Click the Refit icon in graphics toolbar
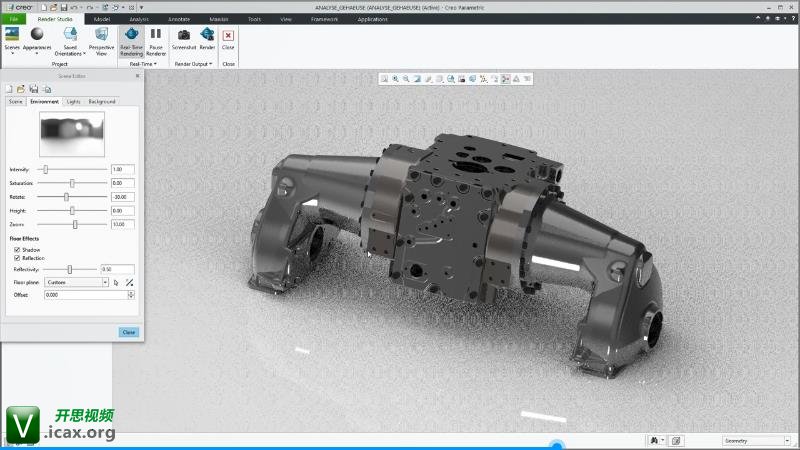The height and width of the screenshot is (450, 800). [384, 78]
